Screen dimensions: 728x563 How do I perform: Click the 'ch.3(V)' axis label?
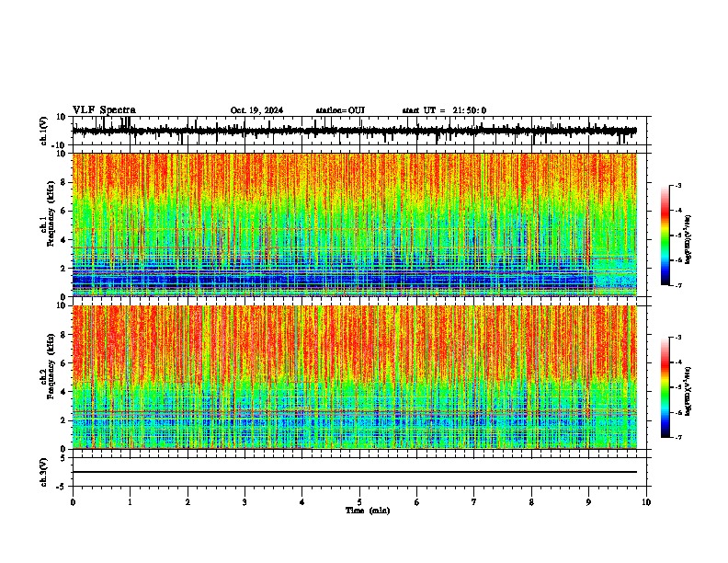click(x=44, y=472)
